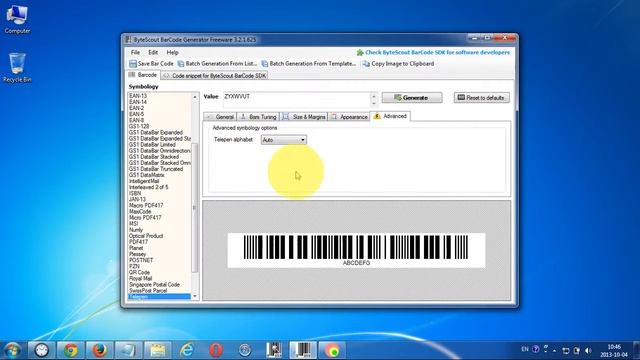Switch to the Bars Tuning tab

(258, 117)
